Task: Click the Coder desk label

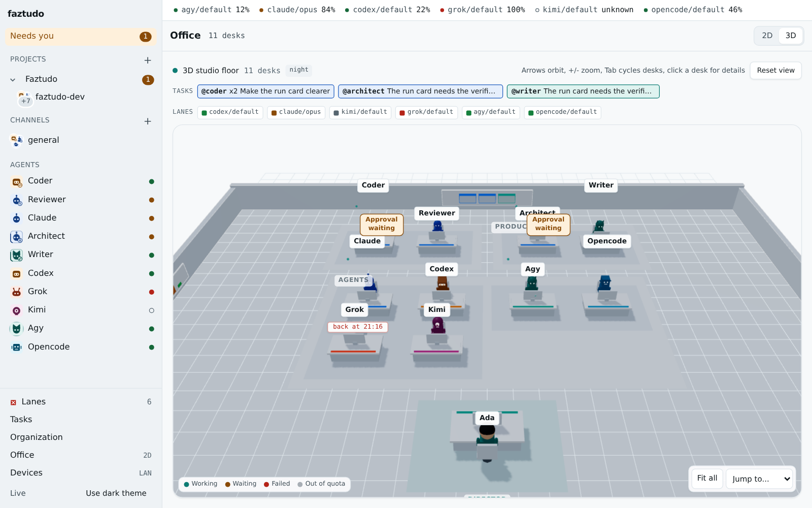Action: click(373, 185)
